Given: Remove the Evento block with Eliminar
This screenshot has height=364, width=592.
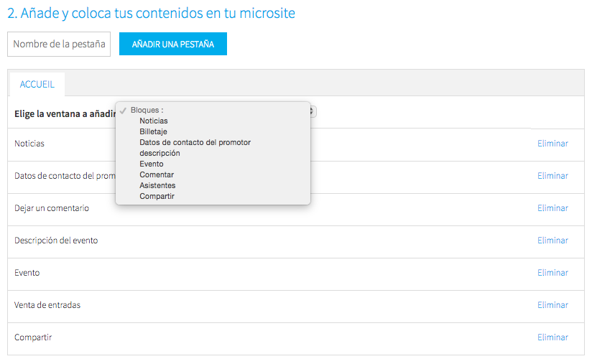Looking at the screenshot, I should point(552,273).
